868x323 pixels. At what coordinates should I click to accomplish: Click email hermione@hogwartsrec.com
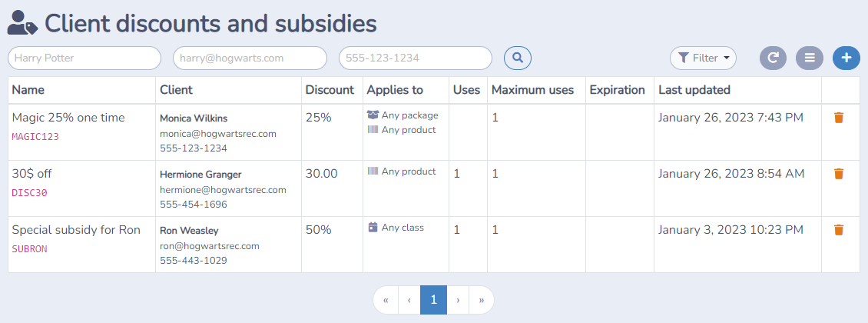pyautogui.click(x=223, y=189)
